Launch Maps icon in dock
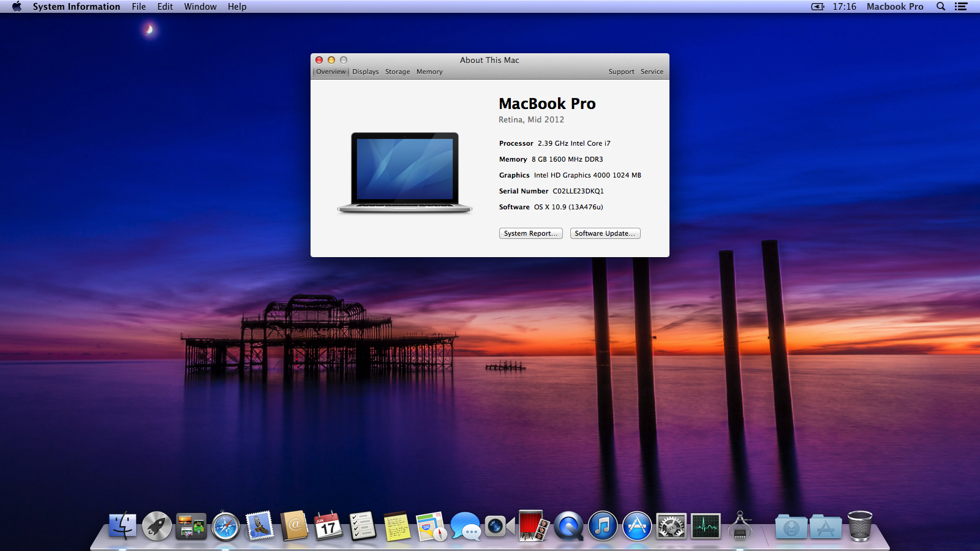 coord(432,526)
